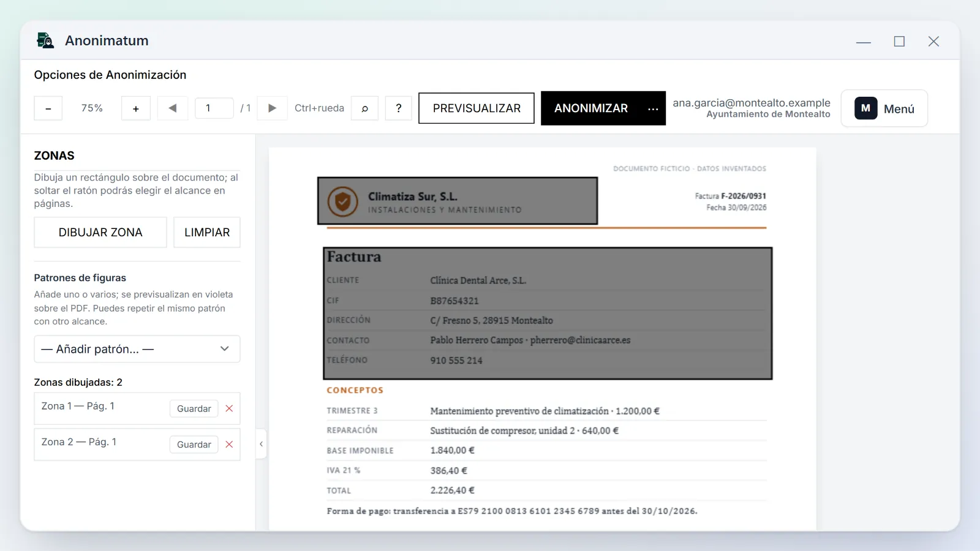The image size is (980, 551).
Task: Click the IVA 21 % row label
Action: tap(344, 471)
